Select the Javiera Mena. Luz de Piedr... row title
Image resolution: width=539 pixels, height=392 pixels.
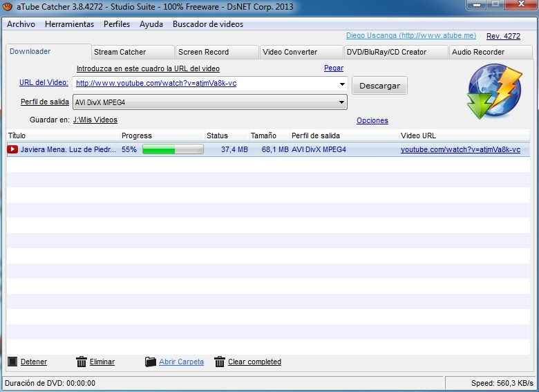68,149
